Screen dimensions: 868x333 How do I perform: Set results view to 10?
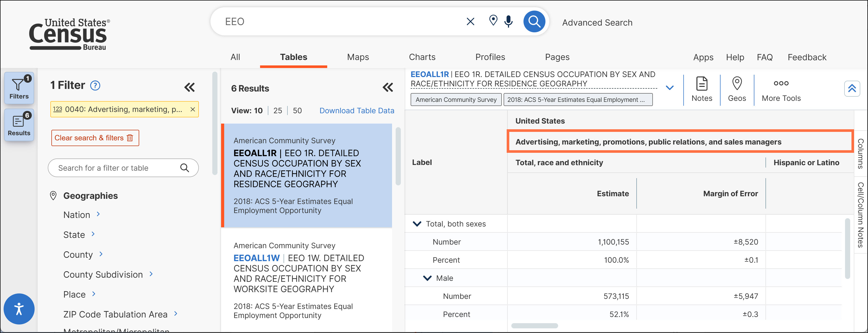258,111
